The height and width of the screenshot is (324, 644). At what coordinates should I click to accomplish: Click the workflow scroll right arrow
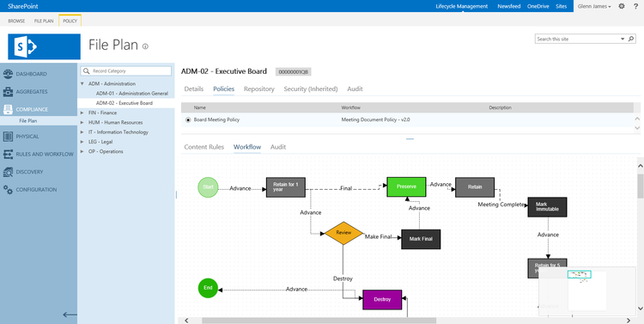629,321
